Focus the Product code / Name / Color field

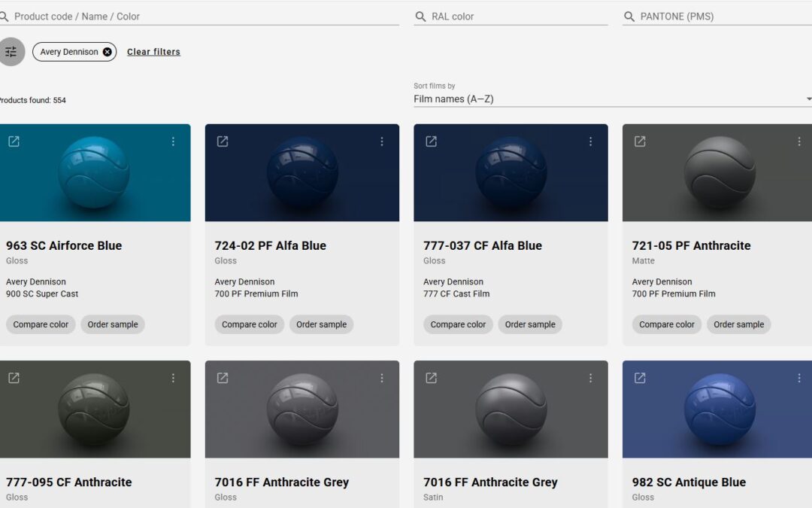(x=203, y=17)
